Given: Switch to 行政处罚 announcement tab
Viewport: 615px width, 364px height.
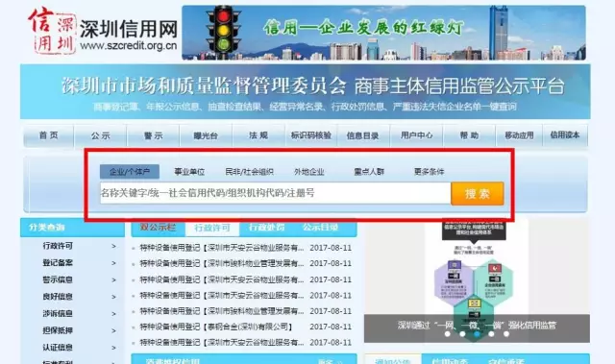Looking at the screenshot, I should click(266, 228).
